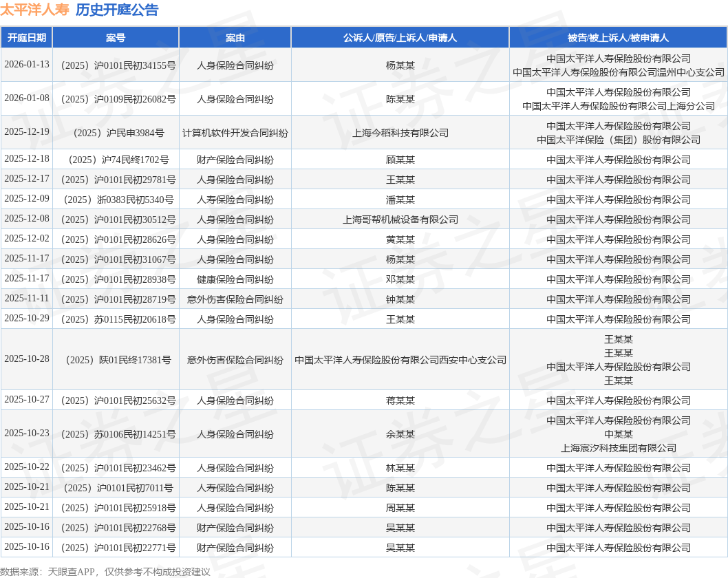Screen dimensions: 728x578
Task: Click plaintiff 余某某
Action: 400,434
